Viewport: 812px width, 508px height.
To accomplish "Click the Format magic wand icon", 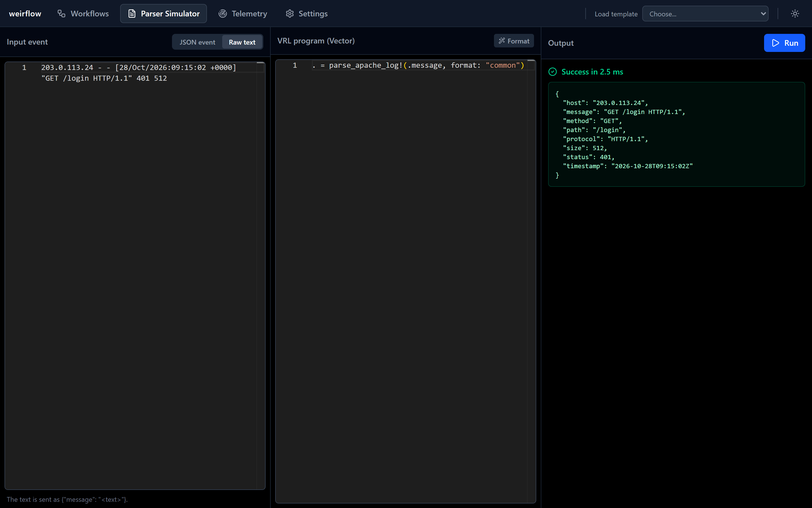I will [502, 41].
